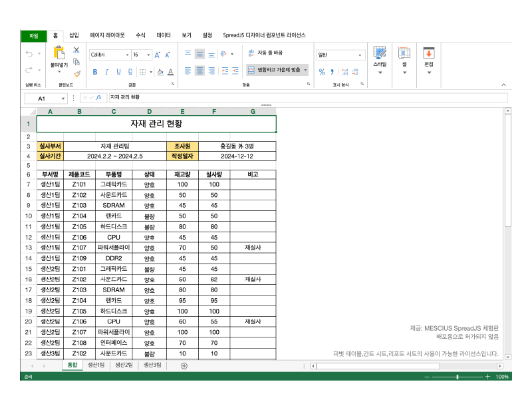Switch to the 보기 view tab

point(187,35)
